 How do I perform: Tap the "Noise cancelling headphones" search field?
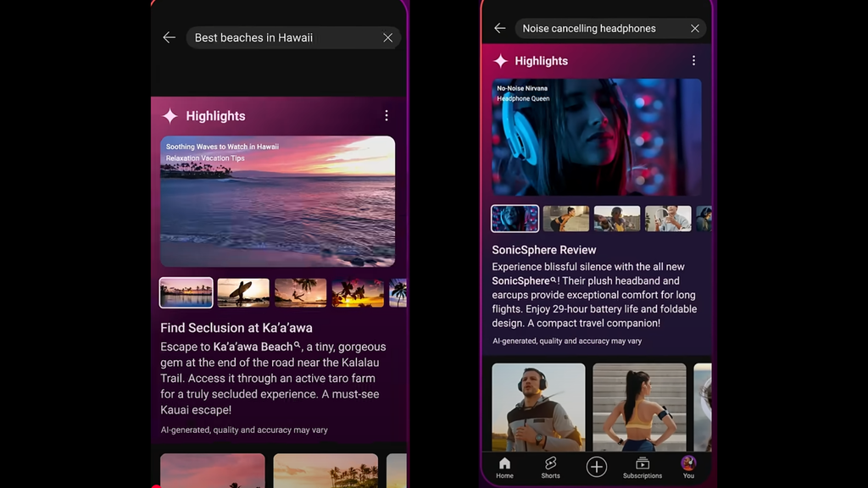[610, 28]
